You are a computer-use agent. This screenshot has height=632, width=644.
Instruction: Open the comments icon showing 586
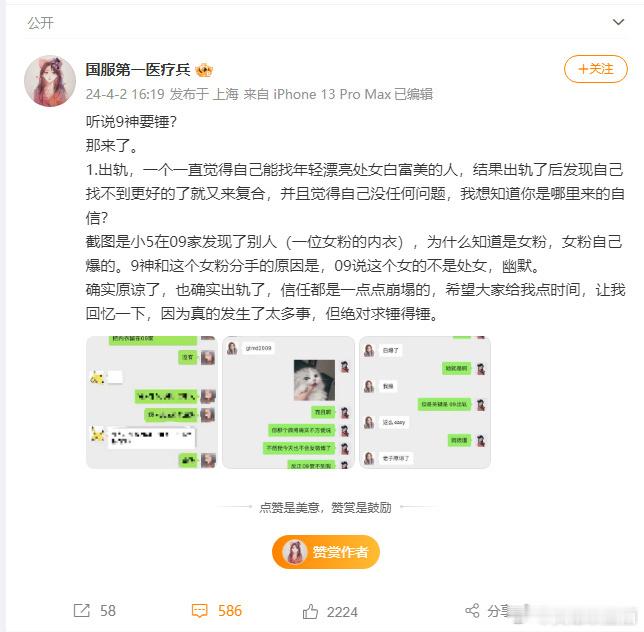pos(200,611)
